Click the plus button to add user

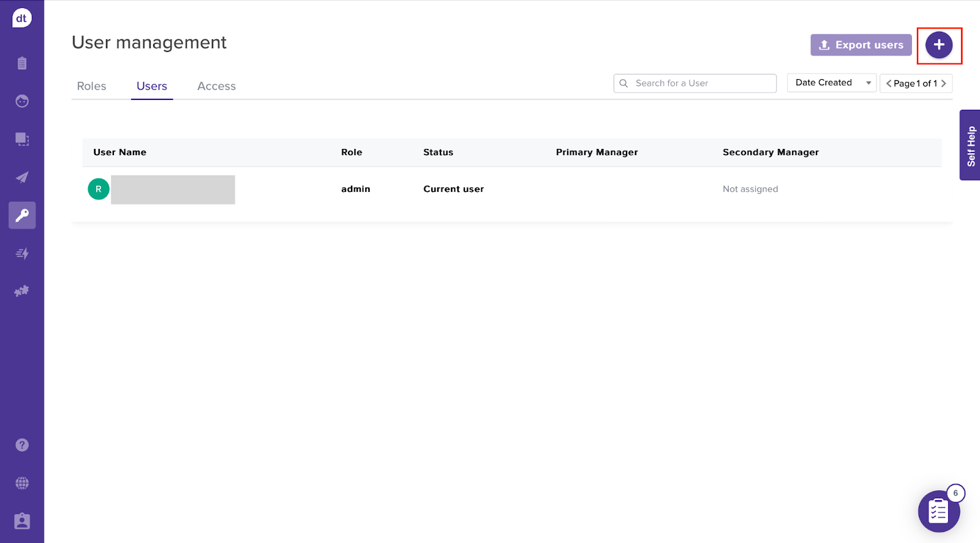click(x=938, y=45)
